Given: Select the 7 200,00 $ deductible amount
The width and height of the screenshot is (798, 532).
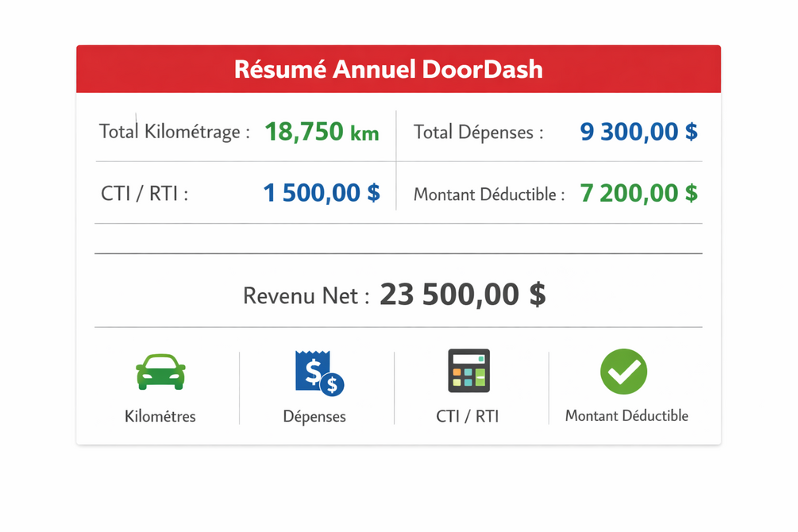Looking at the screenshot, I should [x=638, y=193].
